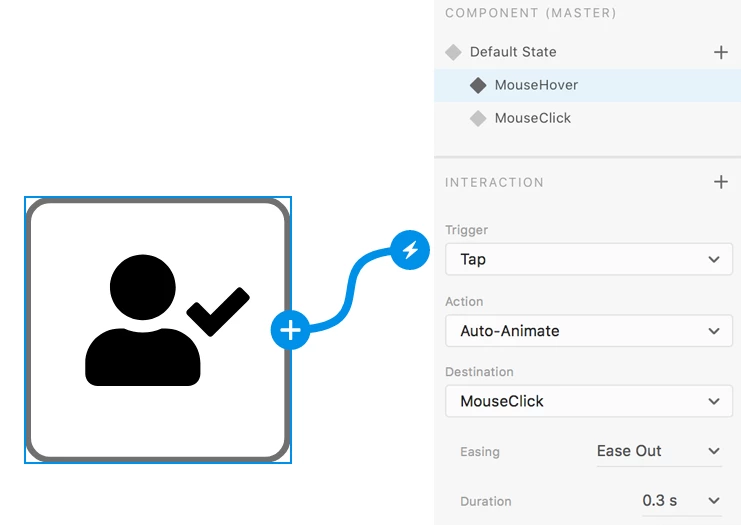Open the Action dropdown showing Auto-Animate
The image size is (741, 525).
[x=589, y=331]
